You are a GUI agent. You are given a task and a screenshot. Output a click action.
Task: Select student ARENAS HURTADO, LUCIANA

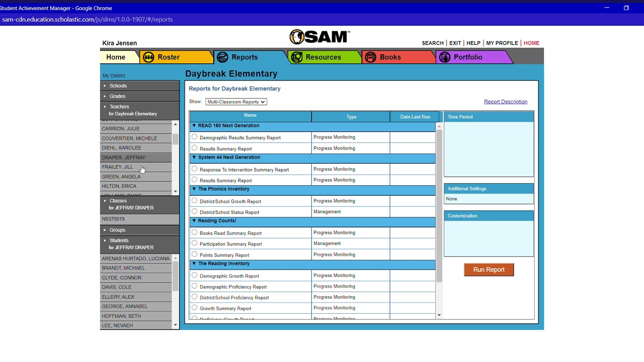pos(136,258)
